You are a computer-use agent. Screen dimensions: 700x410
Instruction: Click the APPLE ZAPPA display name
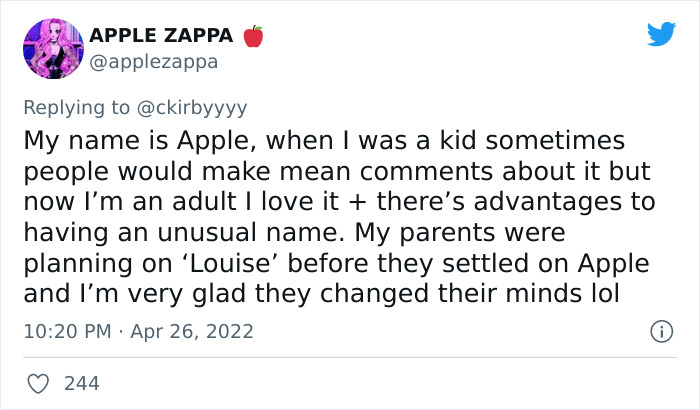161,37
